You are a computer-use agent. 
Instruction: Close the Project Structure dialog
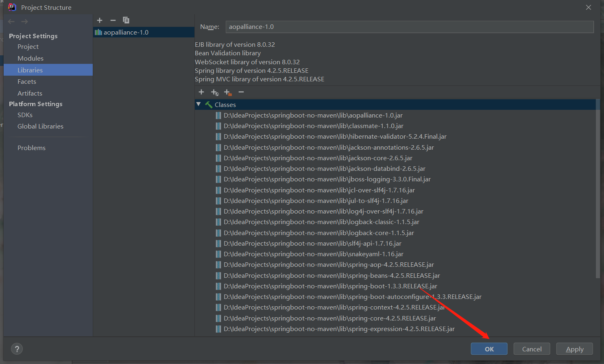(x=589, y=7)
